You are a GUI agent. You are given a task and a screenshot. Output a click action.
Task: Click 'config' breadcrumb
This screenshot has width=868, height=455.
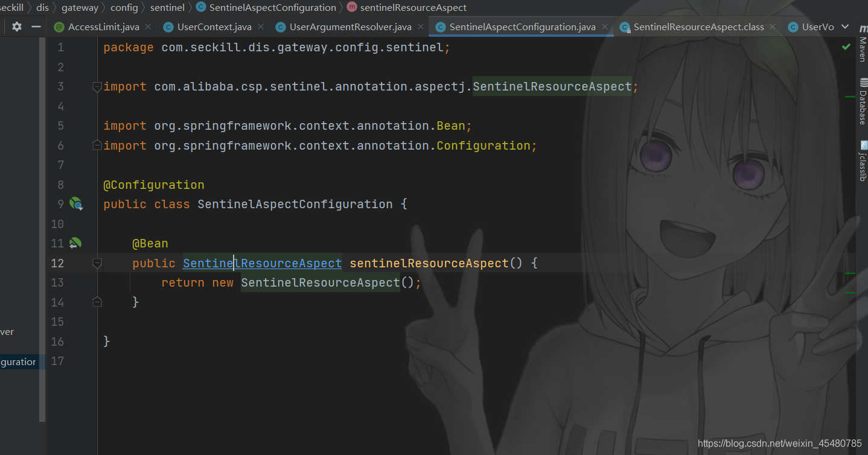124,8
